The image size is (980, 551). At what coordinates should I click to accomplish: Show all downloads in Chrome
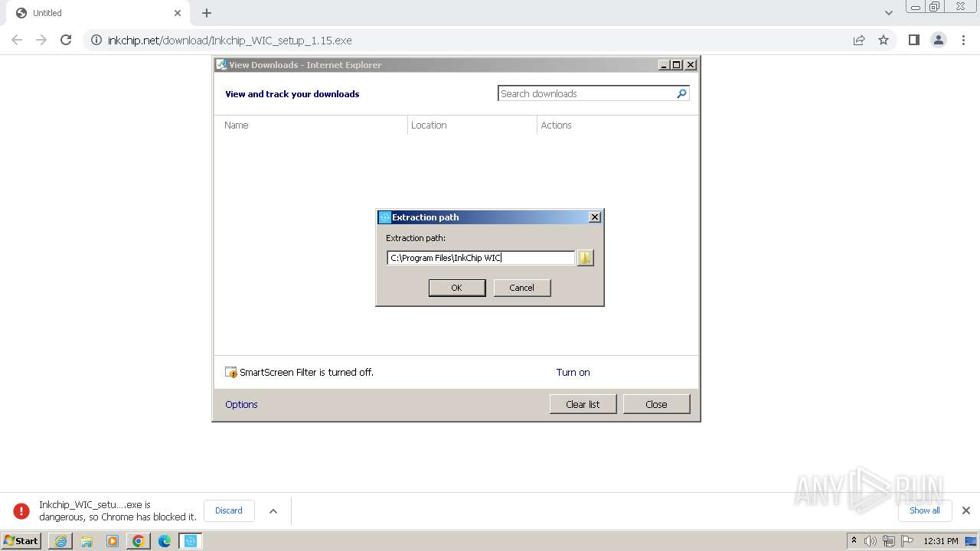coord(925,510)
